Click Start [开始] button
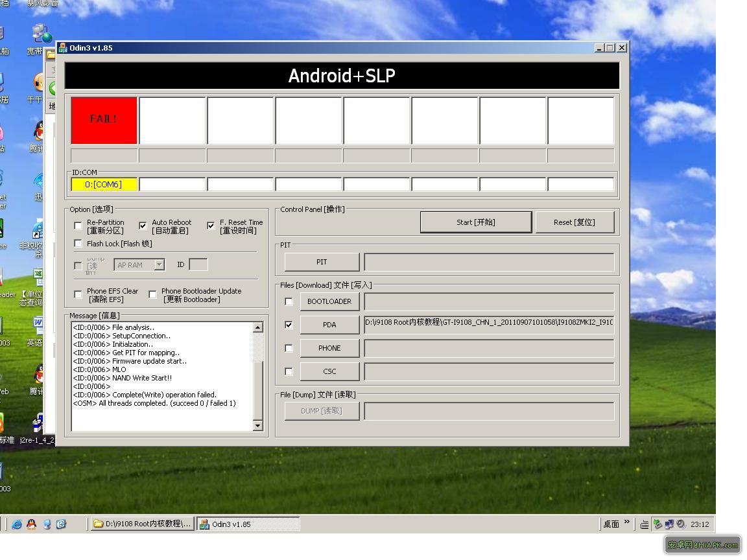This screenshot has height=560, width=747. coord(476,222)
